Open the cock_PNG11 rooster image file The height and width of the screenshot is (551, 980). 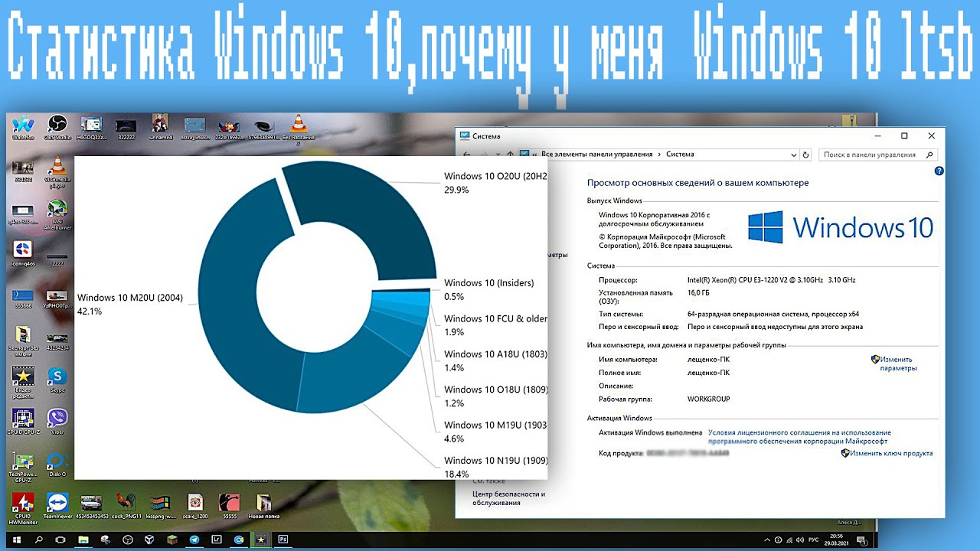[126, 506]
